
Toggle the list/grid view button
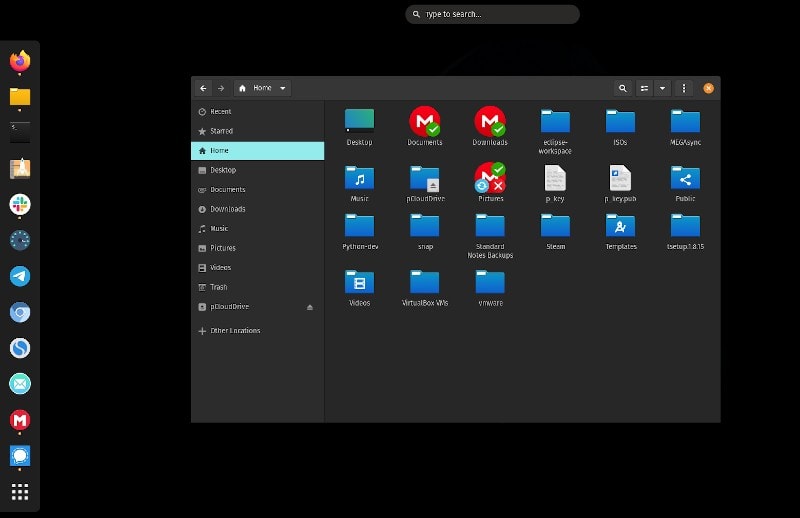tap(644, 88)
